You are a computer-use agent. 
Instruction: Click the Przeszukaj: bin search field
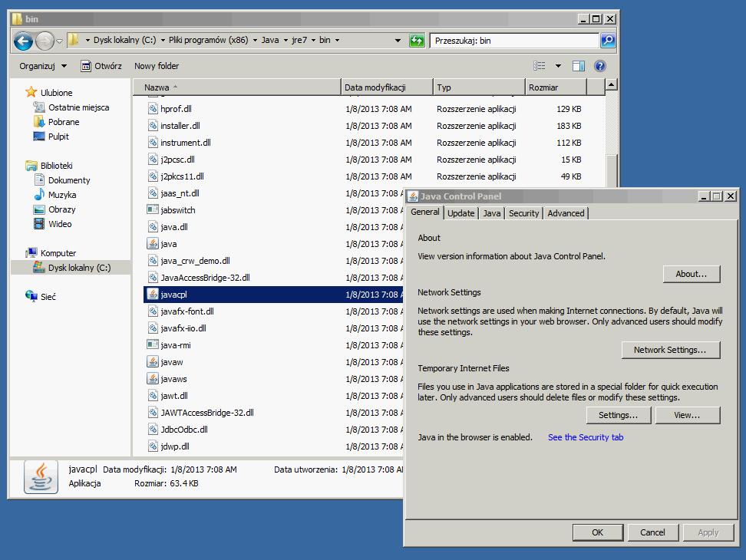click(513, 41)
